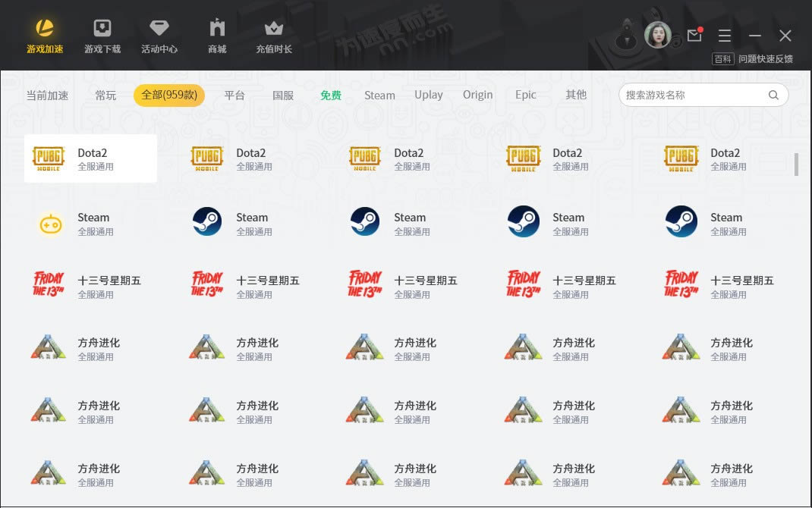Go to 游戏下载 download icon
Image resolution: width=812 pixels, height=508 pixels.
click(x=102, y=29)
